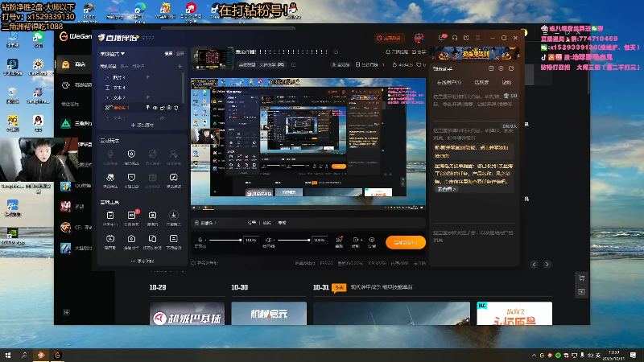This screenshot has width=644, height=362.
Task: Open the beauty filter icon beside volume controls
Action: [339, 240]
